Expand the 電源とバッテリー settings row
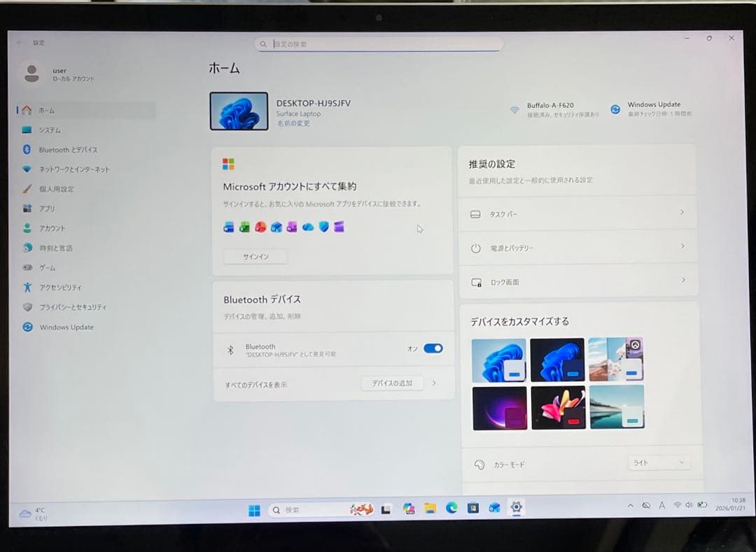Image resolution: width=756 pixels, height=552 pixels. tap(577, 248)
